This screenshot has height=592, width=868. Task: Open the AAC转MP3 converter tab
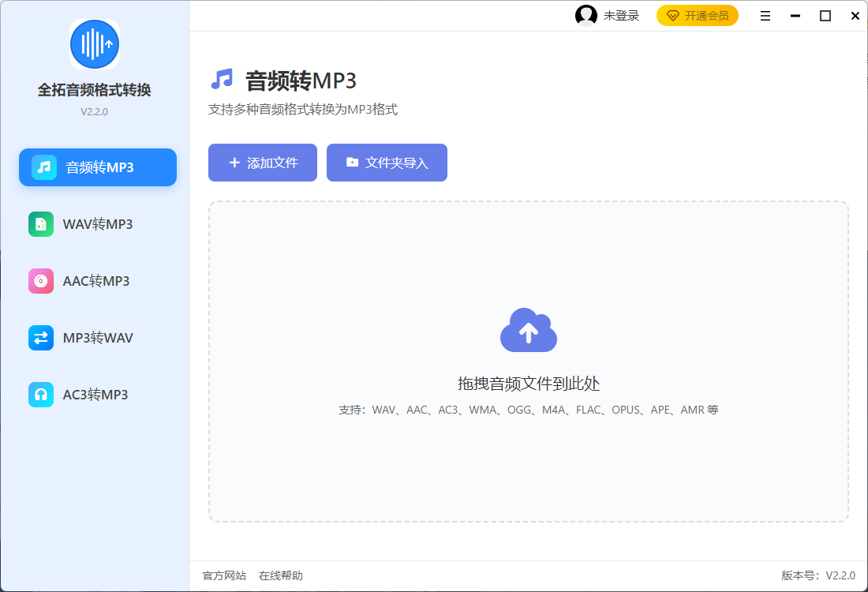pos(96,281)
